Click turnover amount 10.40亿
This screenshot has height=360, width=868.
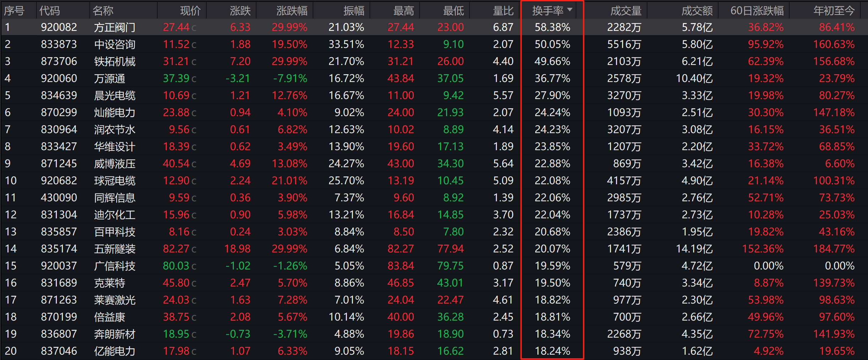694,78
